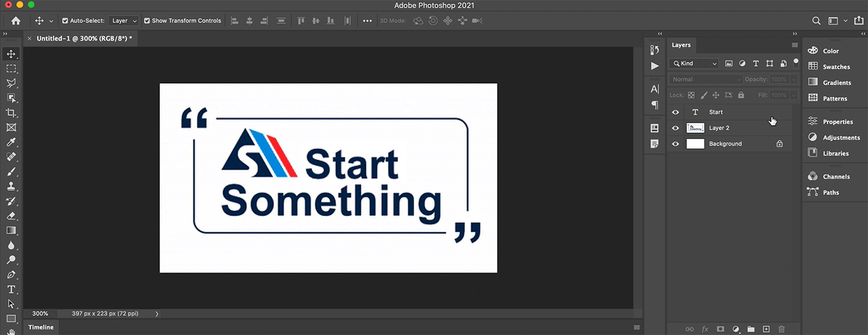Select the Pen tool
Screen dimensions: 868x335
click(x=11, y=274)
